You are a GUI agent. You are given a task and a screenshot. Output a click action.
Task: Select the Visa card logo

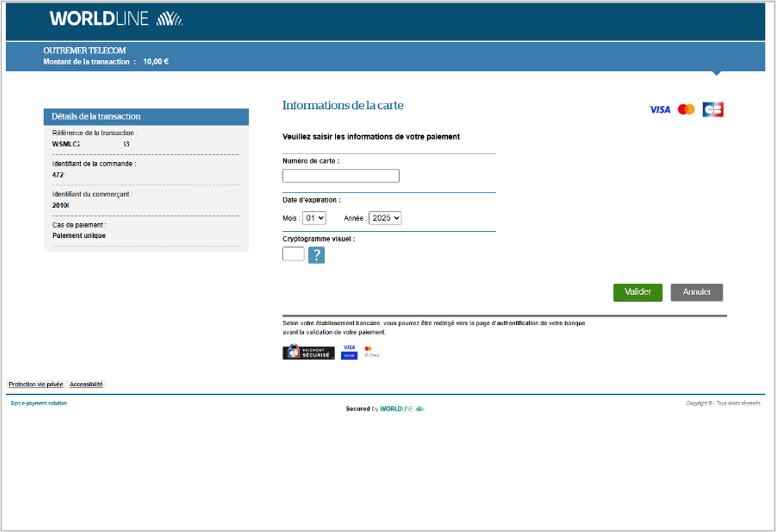[660, 109]
